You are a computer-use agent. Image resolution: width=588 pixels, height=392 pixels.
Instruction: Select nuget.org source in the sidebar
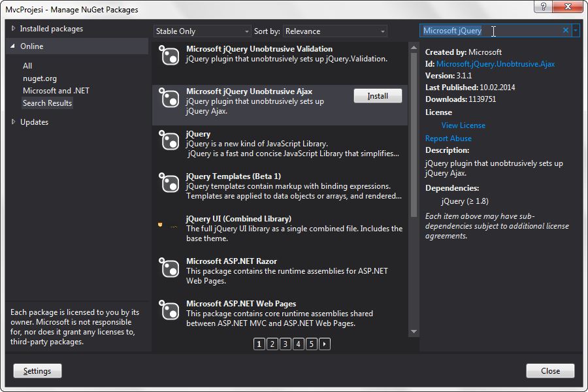pos(40,78)
